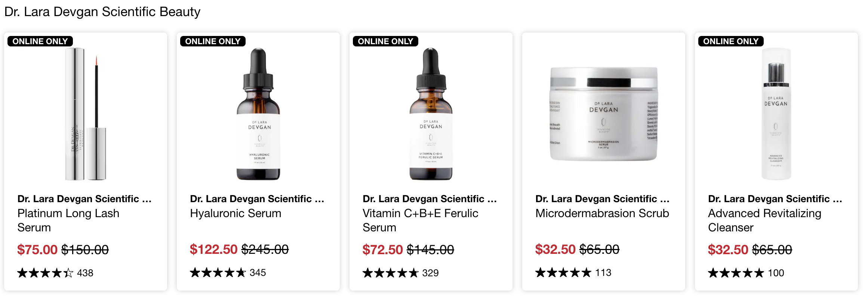Select the Microdermabrasion Scrub jar image
This screenshot has width=868, height=298.
pyautogui.click(x=604, y=114)
